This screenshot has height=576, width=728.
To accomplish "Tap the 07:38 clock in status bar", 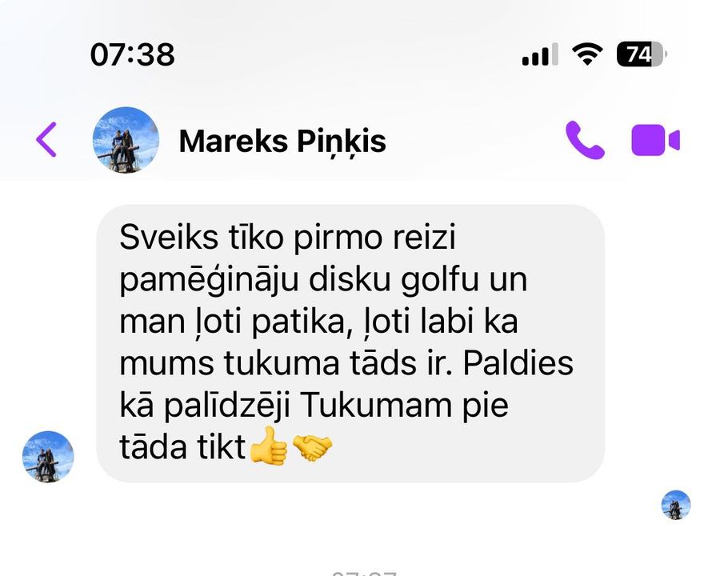I will click(133, 54).
